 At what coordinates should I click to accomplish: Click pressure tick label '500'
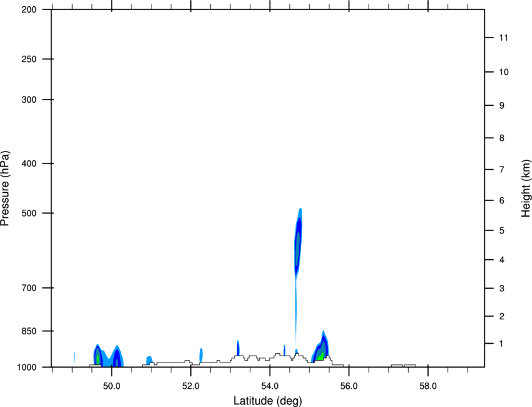[29, 213]
